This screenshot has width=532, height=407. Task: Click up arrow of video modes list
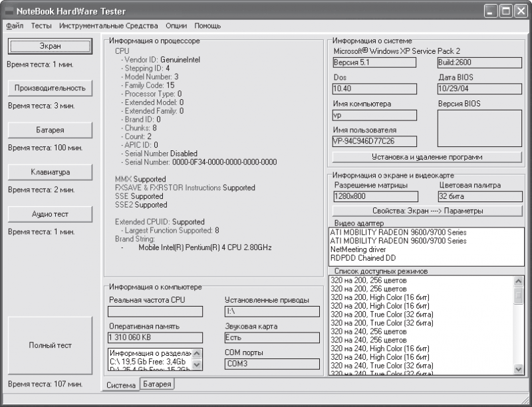519,281
